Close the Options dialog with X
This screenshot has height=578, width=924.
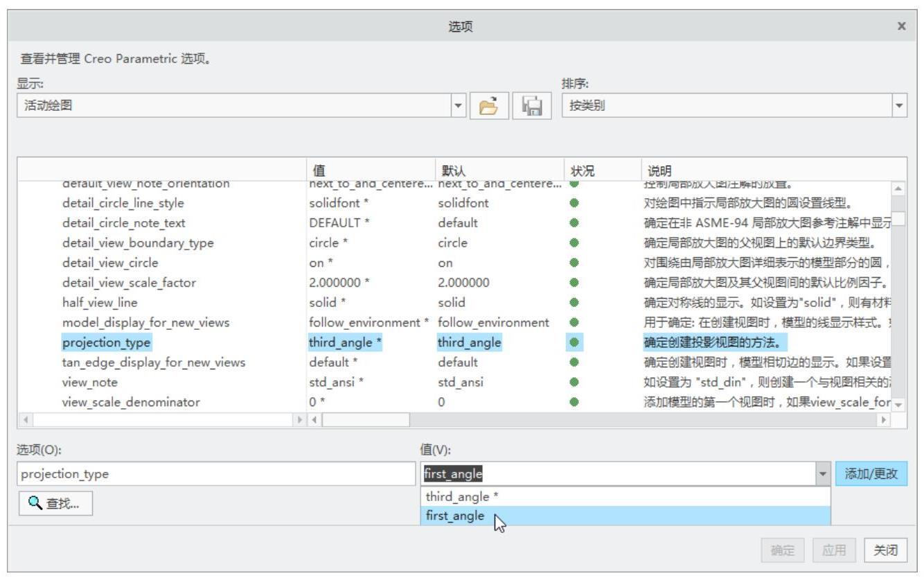(x=901, y=26)
